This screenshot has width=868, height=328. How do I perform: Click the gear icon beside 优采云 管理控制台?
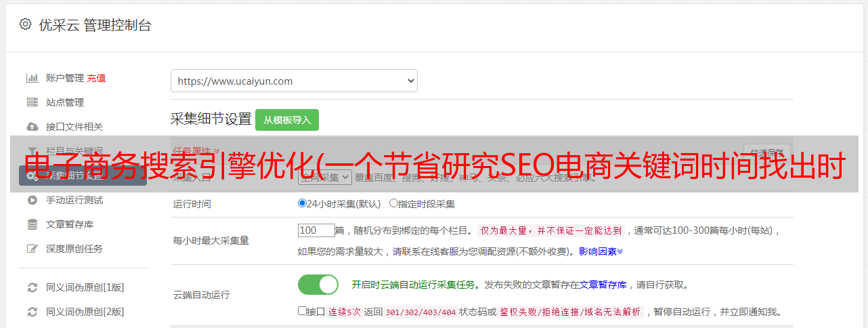25,24
